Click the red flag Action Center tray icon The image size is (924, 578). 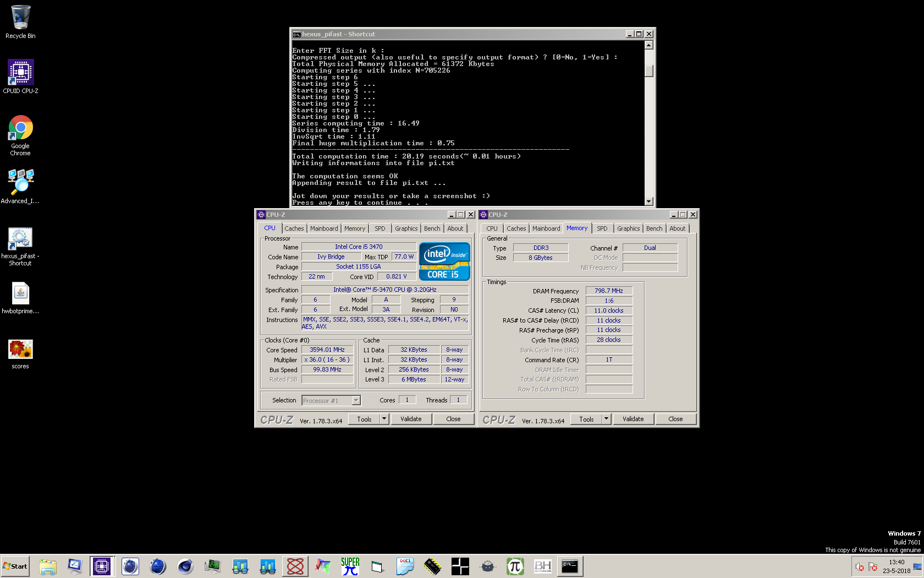point(873,566)
